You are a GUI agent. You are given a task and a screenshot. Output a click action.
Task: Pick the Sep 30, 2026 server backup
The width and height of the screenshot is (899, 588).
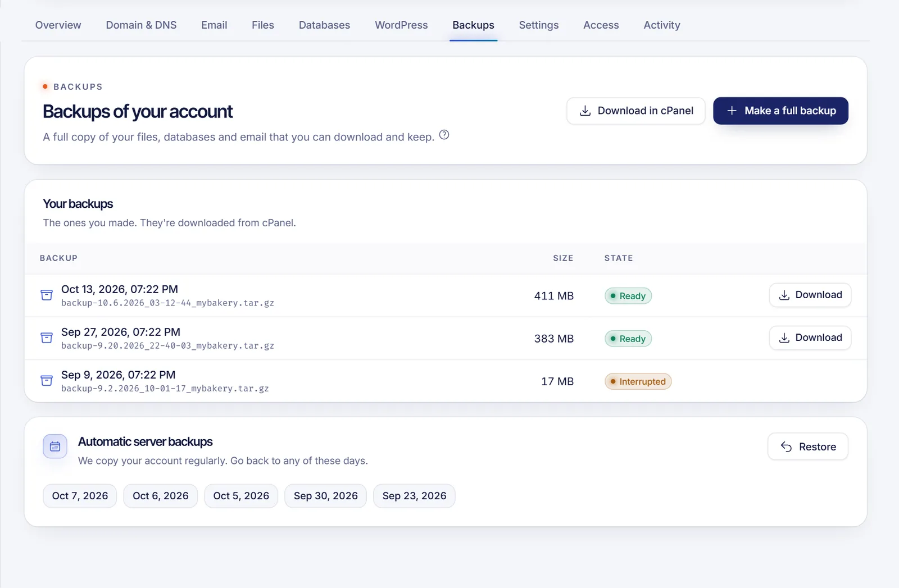325,496
